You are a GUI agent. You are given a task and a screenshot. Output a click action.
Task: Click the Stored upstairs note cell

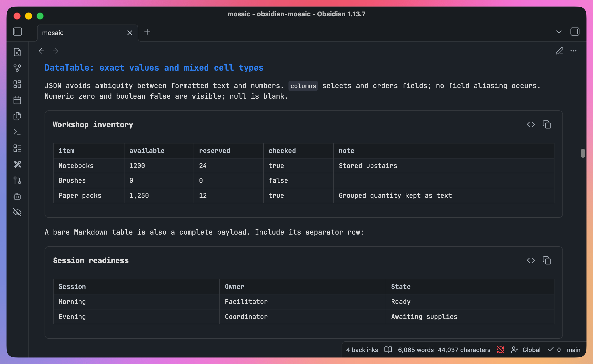tap(444, 166)
